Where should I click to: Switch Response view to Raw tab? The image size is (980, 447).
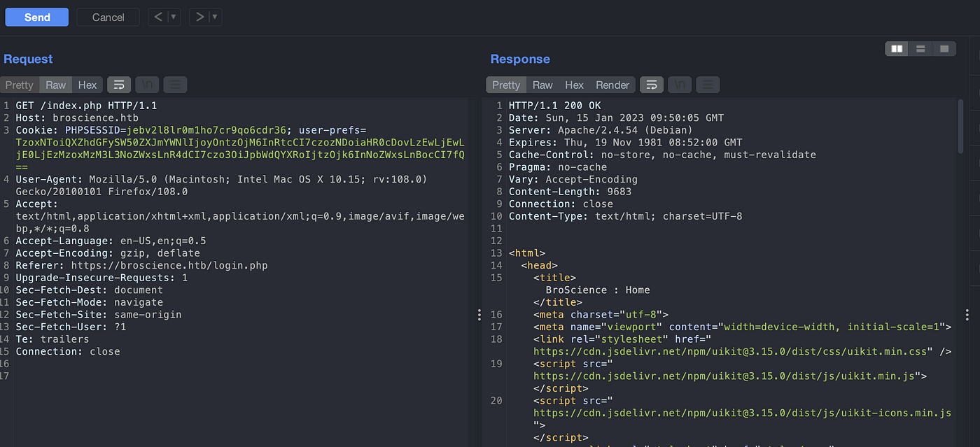(x=542, y=85)
